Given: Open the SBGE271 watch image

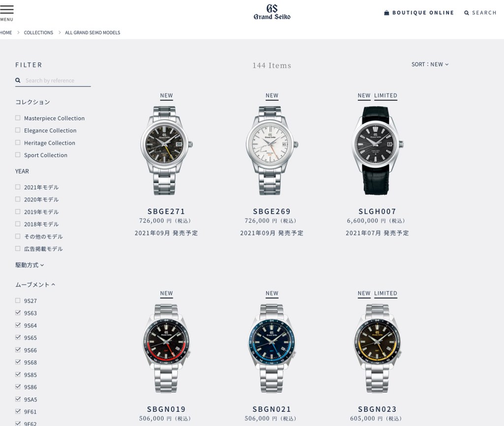Looking at the screenshot, I should pyautogui.click(x=166, y=151).
